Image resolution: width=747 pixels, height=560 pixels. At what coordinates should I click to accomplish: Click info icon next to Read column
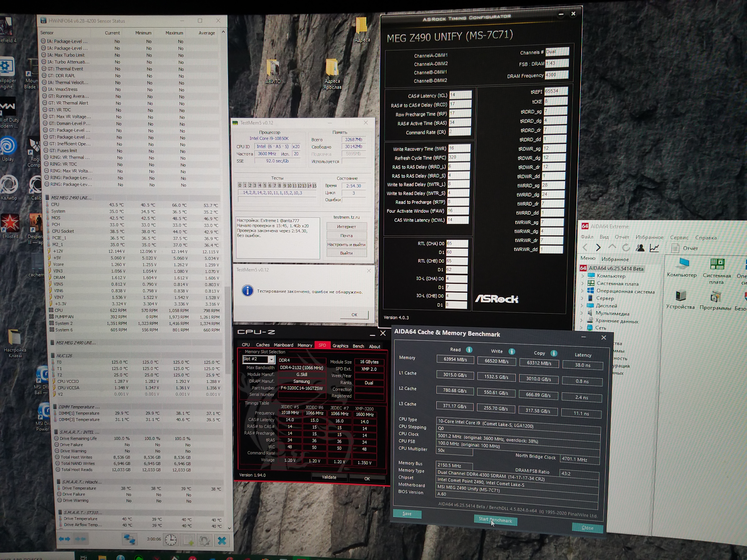[x=469, y=350]
